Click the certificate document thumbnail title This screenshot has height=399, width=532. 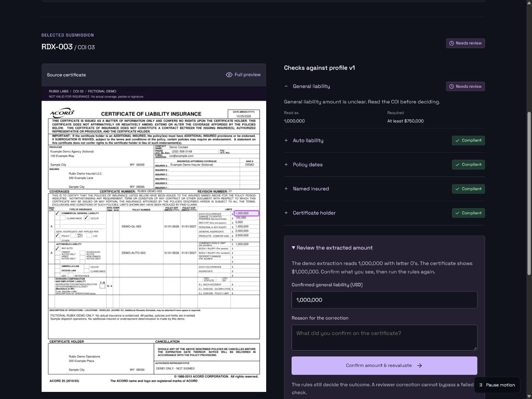click(151, 114)
